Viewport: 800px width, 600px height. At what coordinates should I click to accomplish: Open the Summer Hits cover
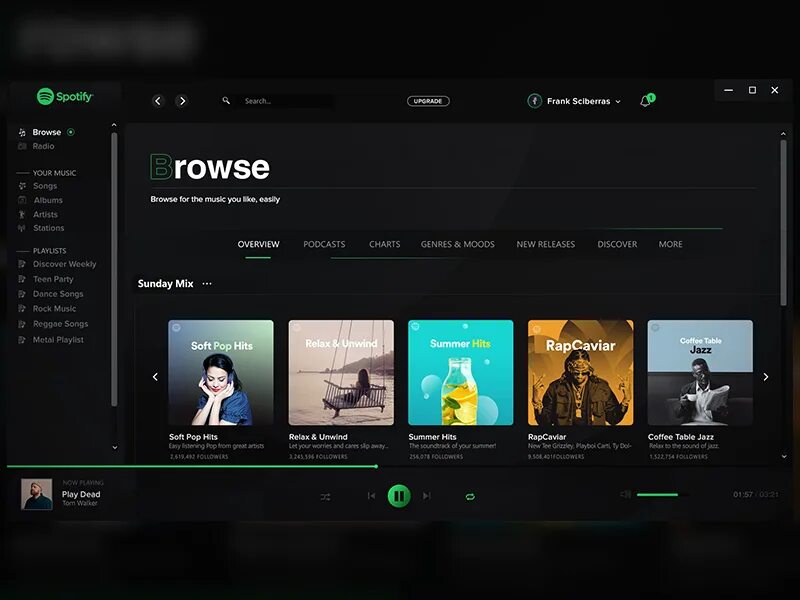pyautogui.click(x=461, y=372)
